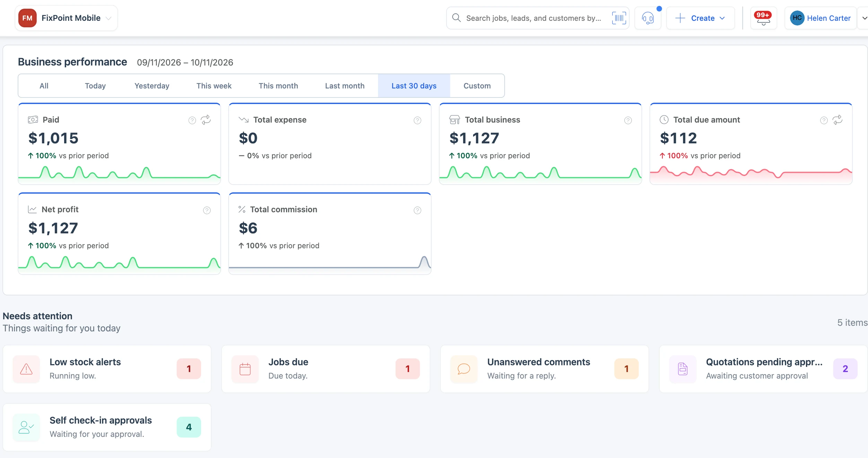This screenshot has height=458, width=868.
Task: Click the Quotations pending approval document icon
Action: (683, 369)
